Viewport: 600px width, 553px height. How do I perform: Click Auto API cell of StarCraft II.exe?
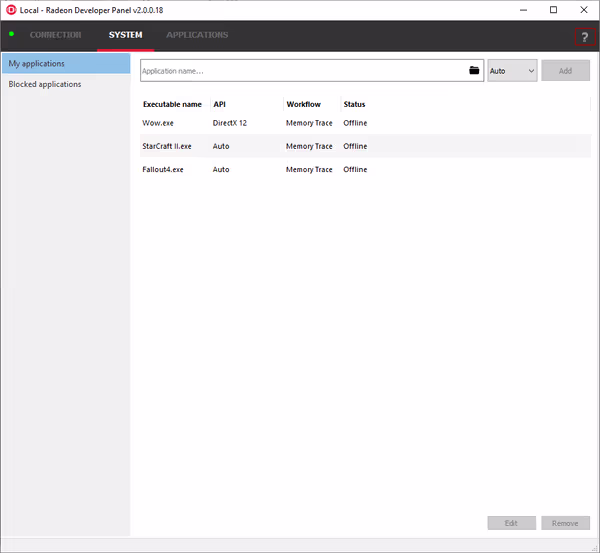(x=221, y=146)
